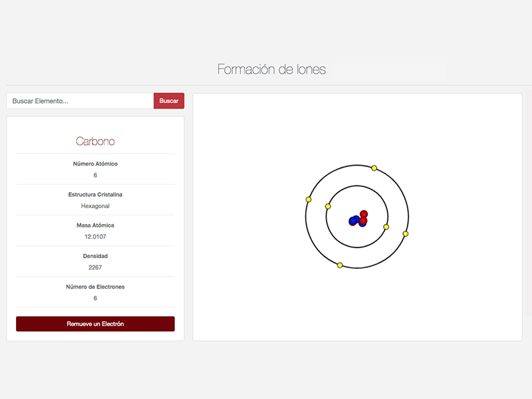Click the nucleus cluster at the atom's center
This screenshot has height=399, width=532.
(358, 219)
